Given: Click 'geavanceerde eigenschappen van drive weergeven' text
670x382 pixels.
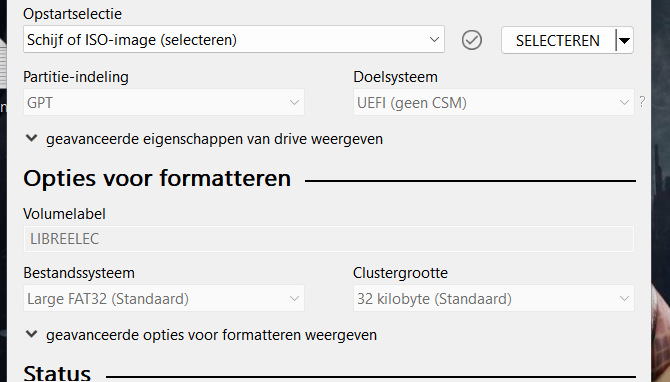Looking at the screenshot, I should pyautogui.click(x=215, y=139).
